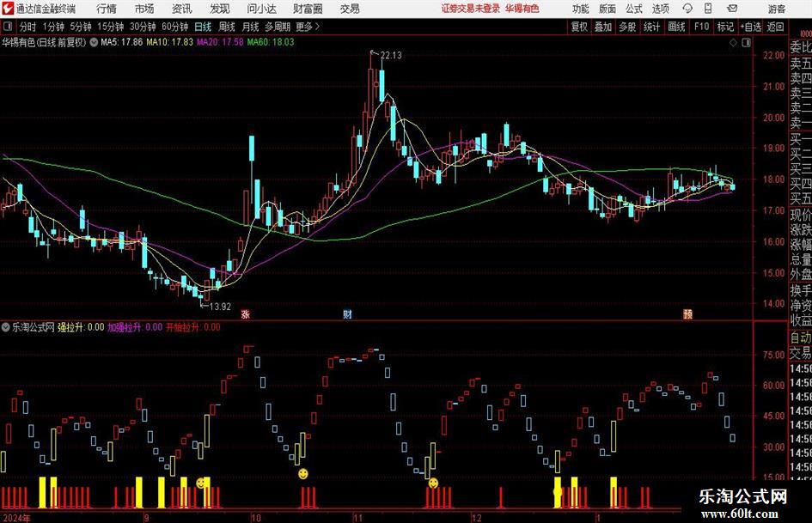Click the smiley face signal near October
812x523 pixels.
[x=303, y=473]
